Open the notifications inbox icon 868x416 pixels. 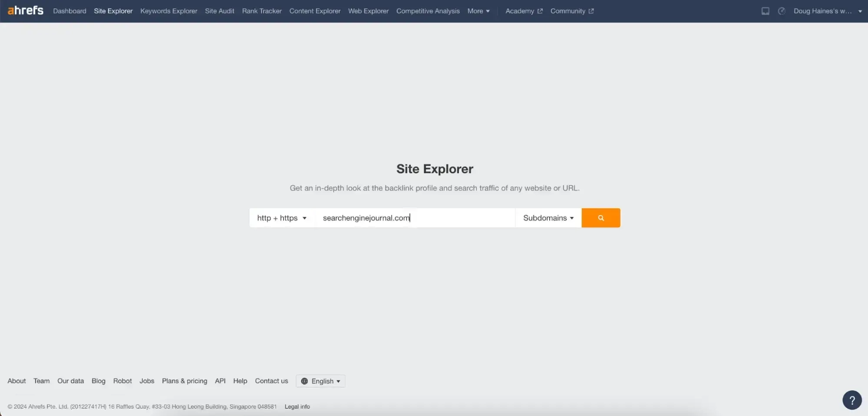pos(765,11)
